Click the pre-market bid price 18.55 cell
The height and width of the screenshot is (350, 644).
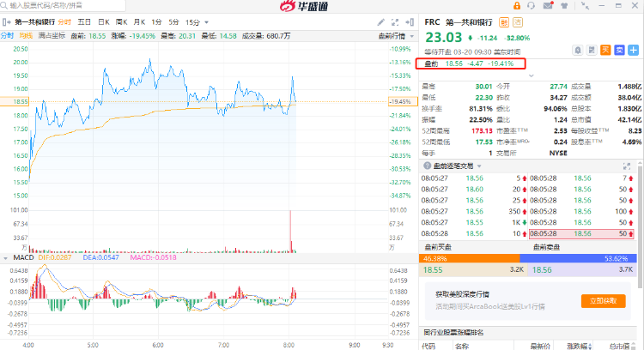coord(473,269)
